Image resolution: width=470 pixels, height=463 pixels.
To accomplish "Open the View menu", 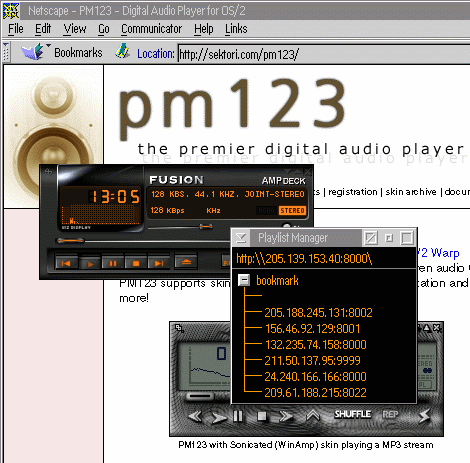I will click(x=75, y=29).
